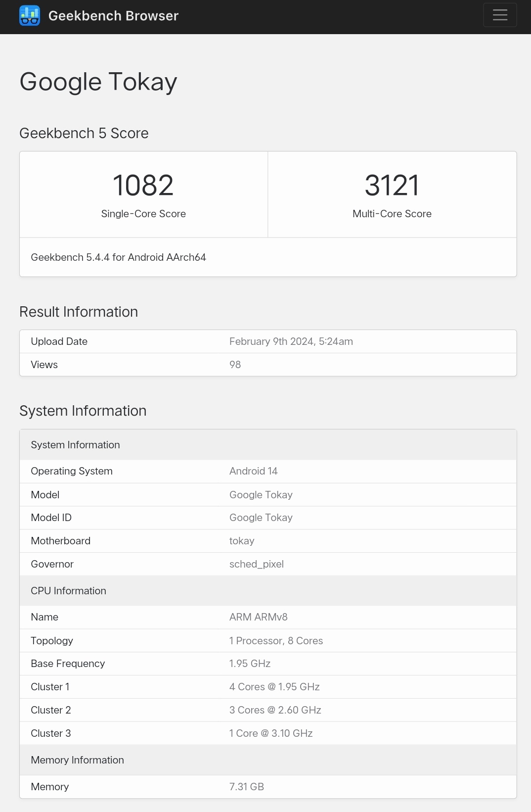This screenshot has width=531, height=812.
Task: Click the Google Tokay value in Model row
Action: (261, 495)
